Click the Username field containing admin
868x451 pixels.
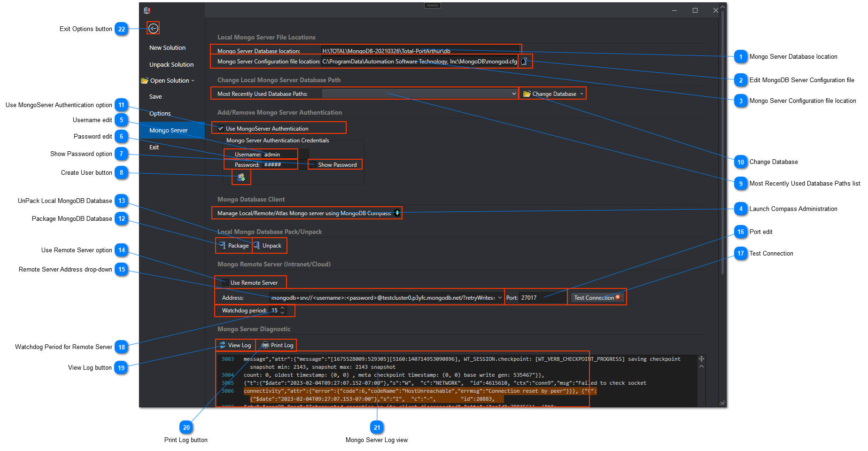285,154
